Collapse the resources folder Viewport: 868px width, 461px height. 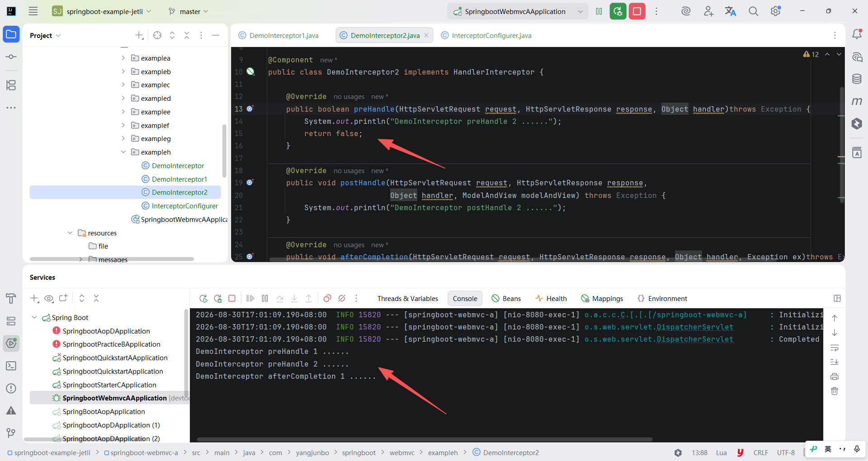[x=70, y=233]
